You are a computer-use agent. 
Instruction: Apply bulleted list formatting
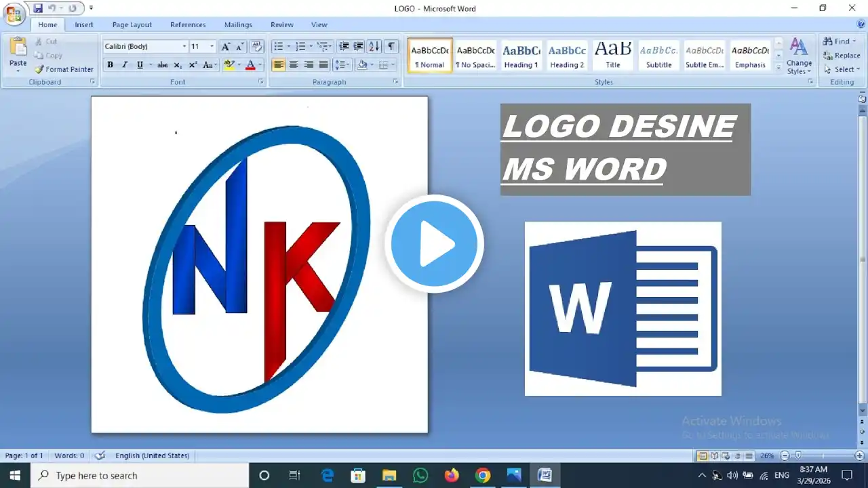(277, 47)
